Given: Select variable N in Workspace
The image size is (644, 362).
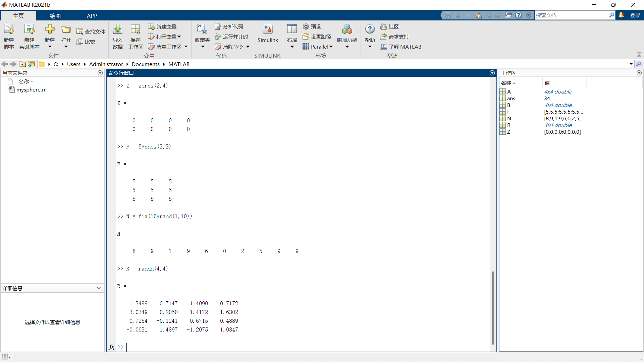Looking at the screenshot, I should click(509, 118).
